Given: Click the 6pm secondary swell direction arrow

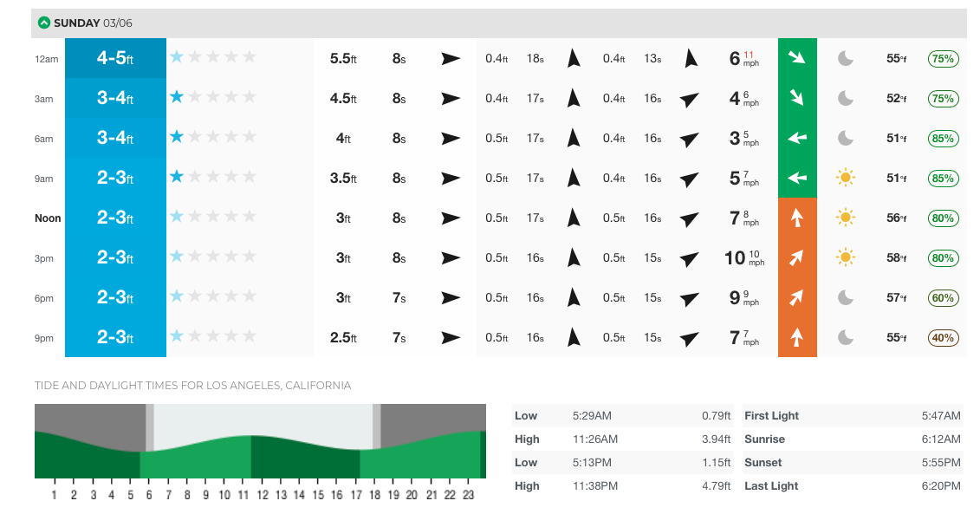Looking at the screenshot, I should point(573,297).
